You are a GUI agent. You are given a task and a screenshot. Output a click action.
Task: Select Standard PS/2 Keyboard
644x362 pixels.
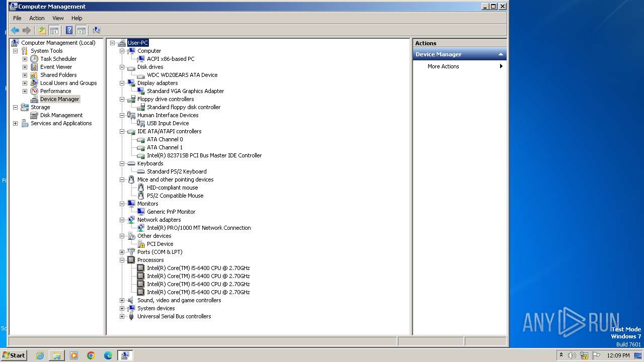(177, 171)
